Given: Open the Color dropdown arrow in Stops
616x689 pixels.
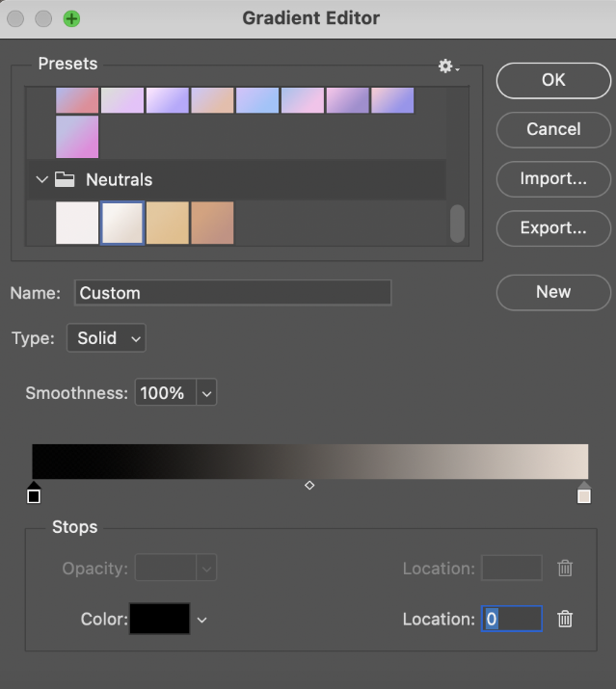Looking at the screenshot, I should [x=201, y=620].
